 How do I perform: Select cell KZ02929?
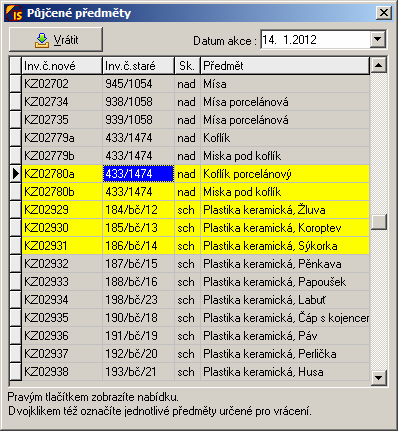(x=62, y=210)
